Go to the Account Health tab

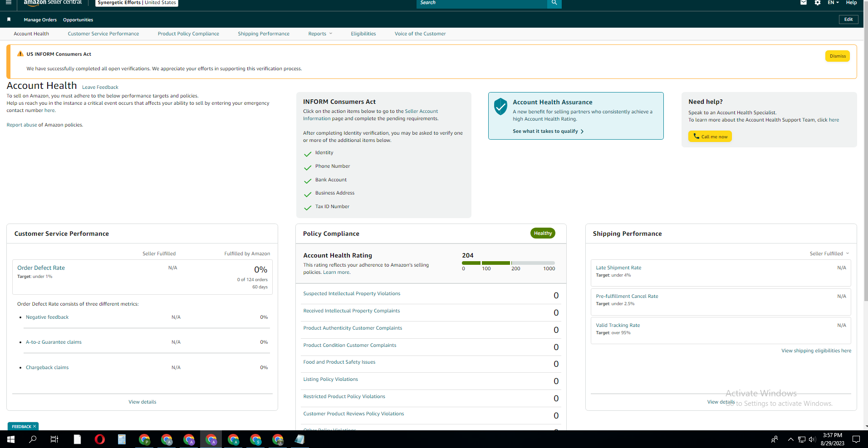click(x=31, y=34)
